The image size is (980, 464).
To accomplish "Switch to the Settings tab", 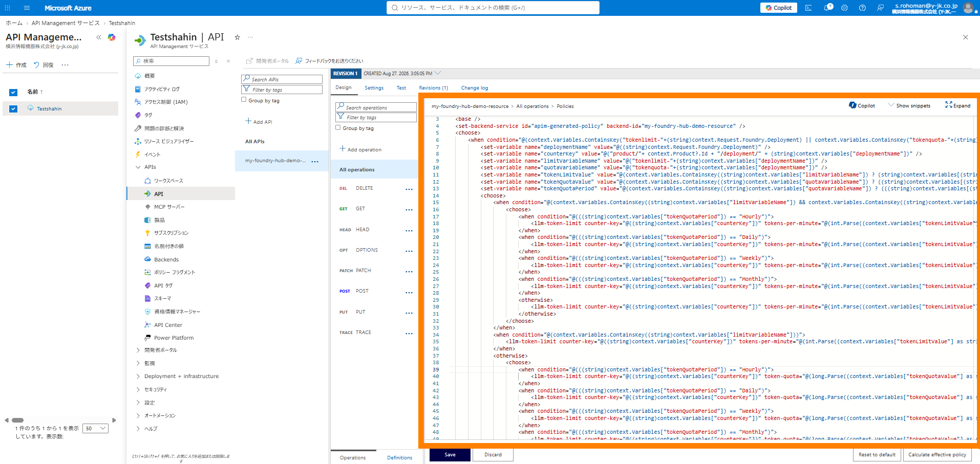I will pyautogui.click(x=374, y=88).
